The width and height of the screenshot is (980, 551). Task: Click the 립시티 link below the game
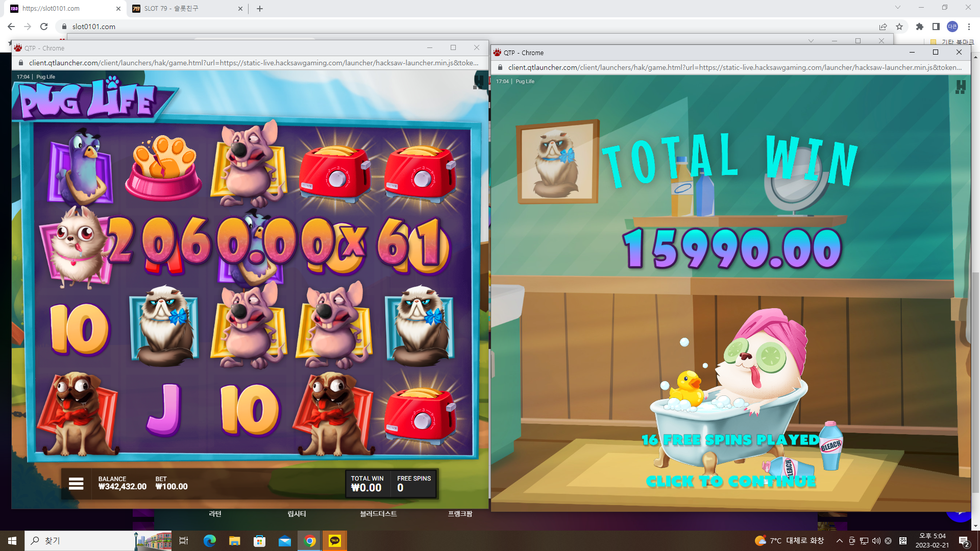(x=297, y=514)
